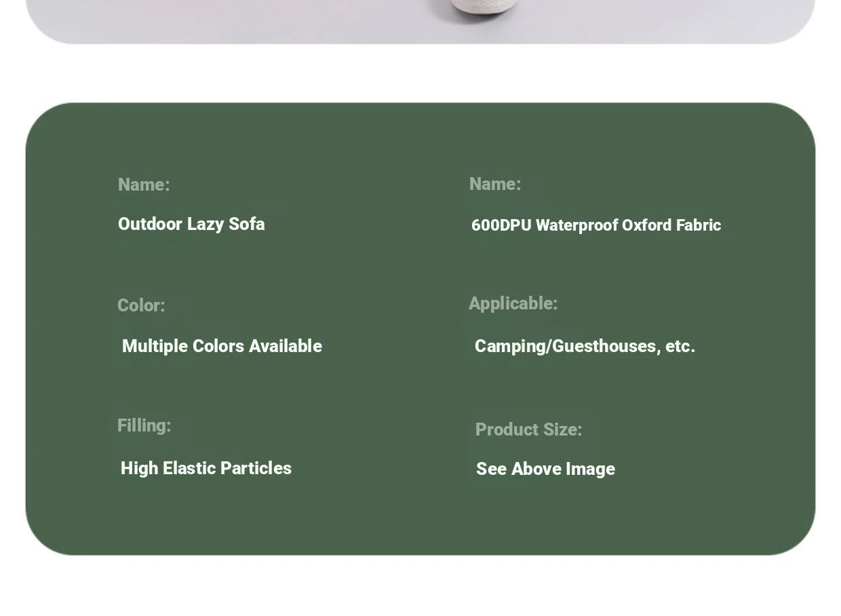The image size is (841, 616).
Task: Click the "Filling:" label
Action: pyautogui.click(x=144, y=425)
